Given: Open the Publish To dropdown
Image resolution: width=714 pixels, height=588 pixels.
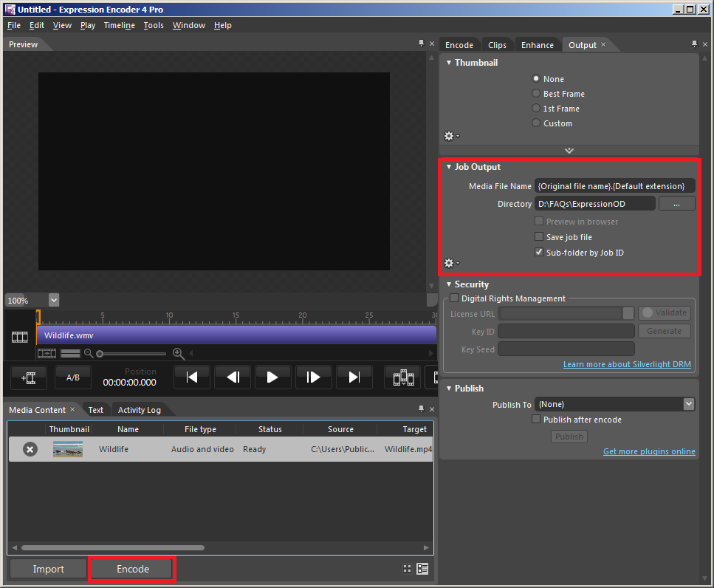Looking at the screenshot, I should 688,404.
